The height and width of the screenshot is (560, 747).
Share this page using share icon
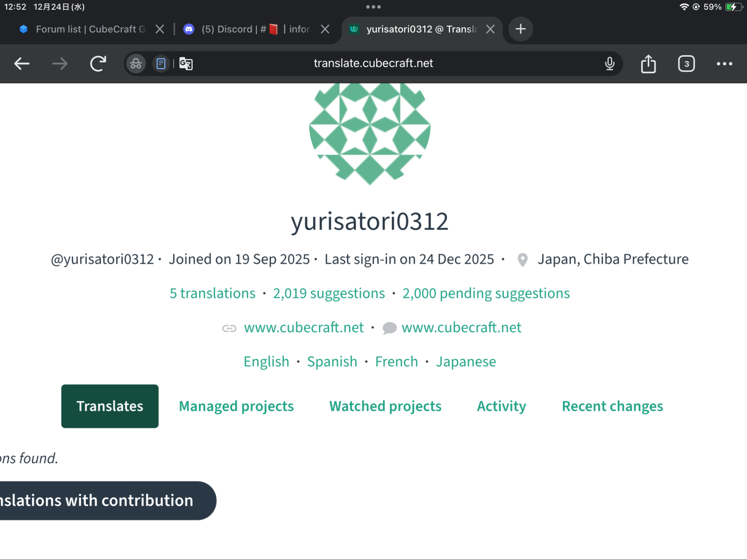coord(648,63)
